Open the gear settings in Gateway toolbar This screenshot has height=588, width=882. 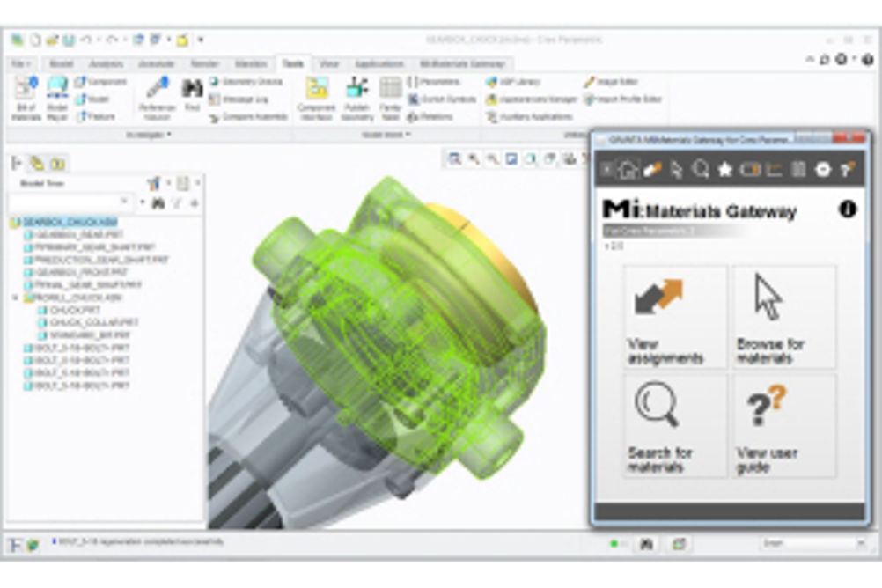[x=823, y=169]
